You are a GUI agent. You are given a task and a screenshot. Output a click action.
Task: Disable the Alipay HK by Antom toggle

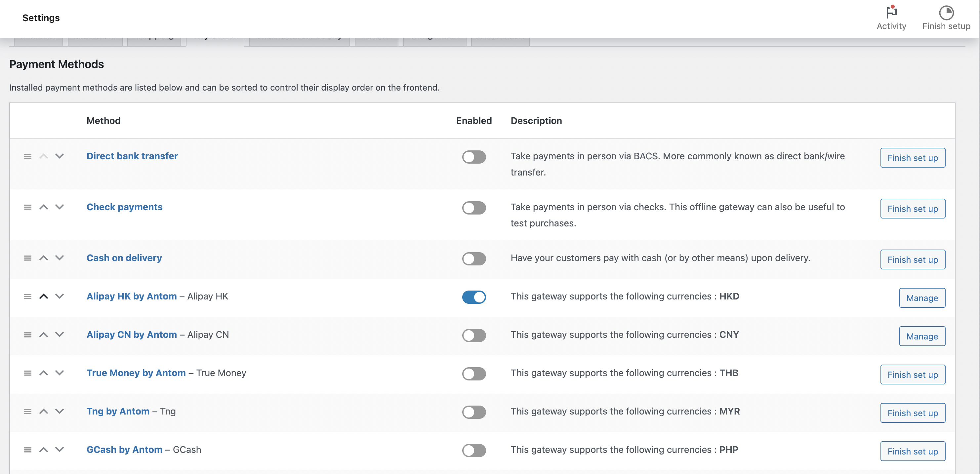coord(474,297)
